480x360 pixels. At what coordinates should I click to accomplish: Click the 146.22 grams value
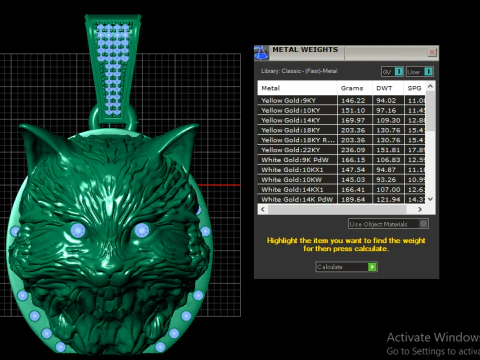[x=353, y=100]
